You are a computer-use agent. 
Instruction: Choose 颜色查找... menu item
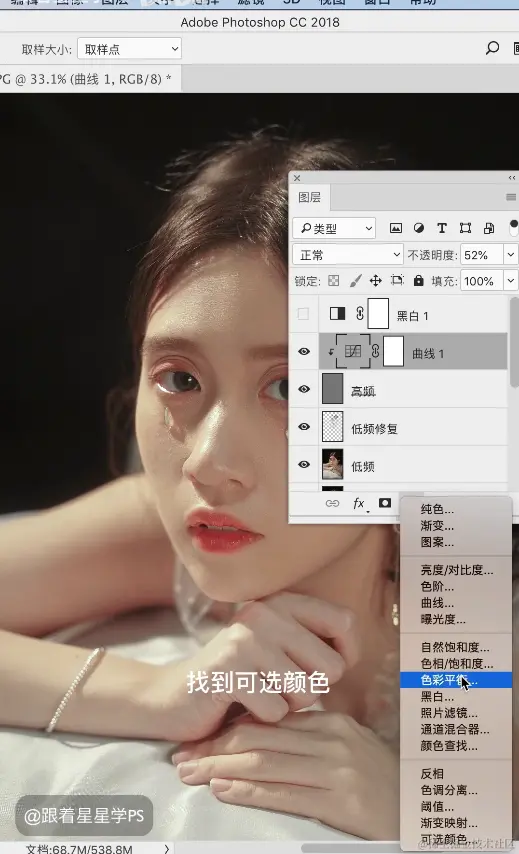[456, 745]
